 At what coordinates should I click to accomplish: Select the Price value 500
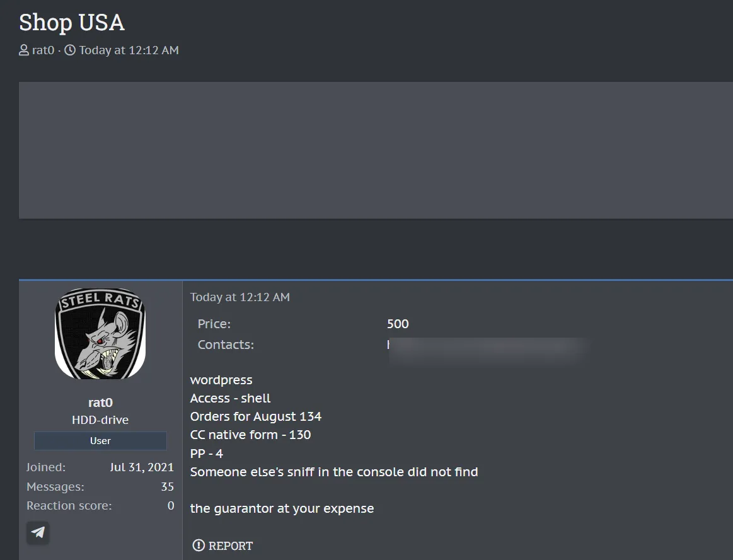398,324
